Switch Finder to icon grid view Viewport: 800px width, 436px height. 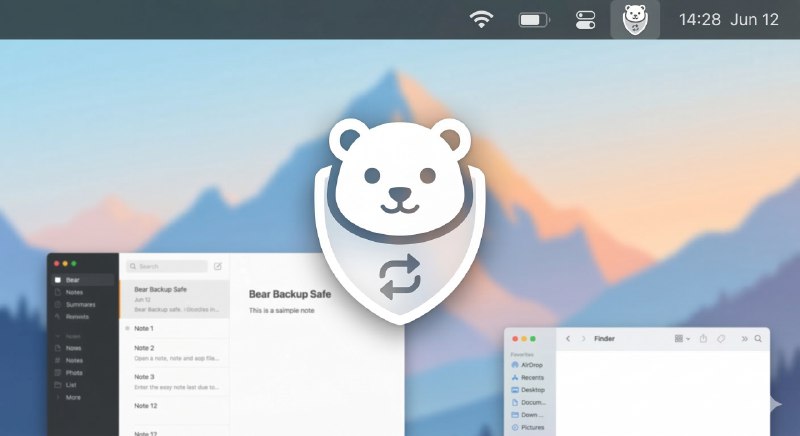point(679,339)
